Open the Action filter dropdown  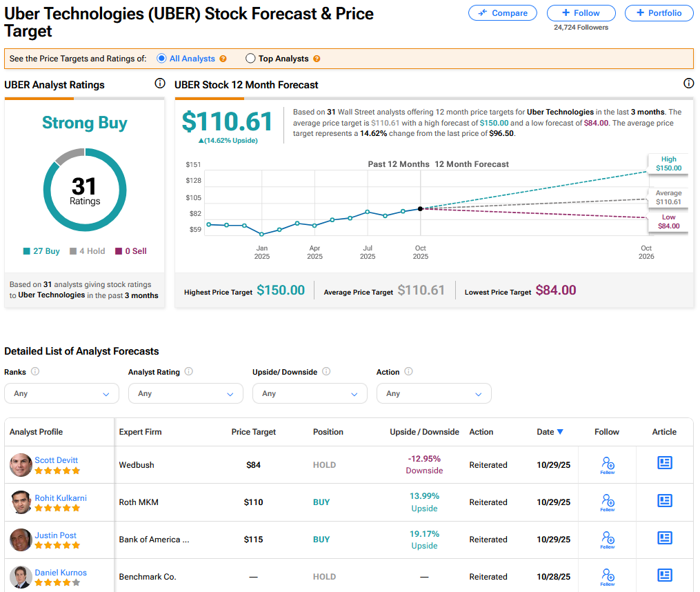pos(434,393)
